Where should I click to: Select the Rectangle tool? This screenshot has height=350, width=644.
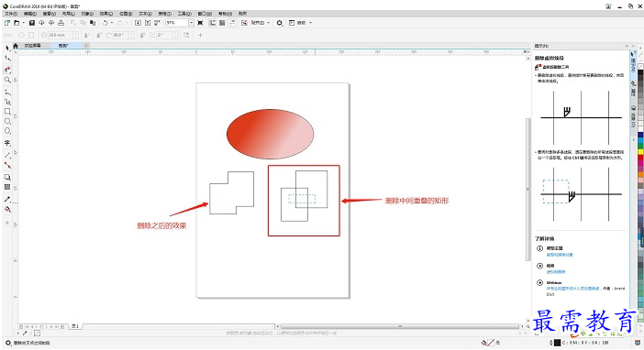point(7,111)
